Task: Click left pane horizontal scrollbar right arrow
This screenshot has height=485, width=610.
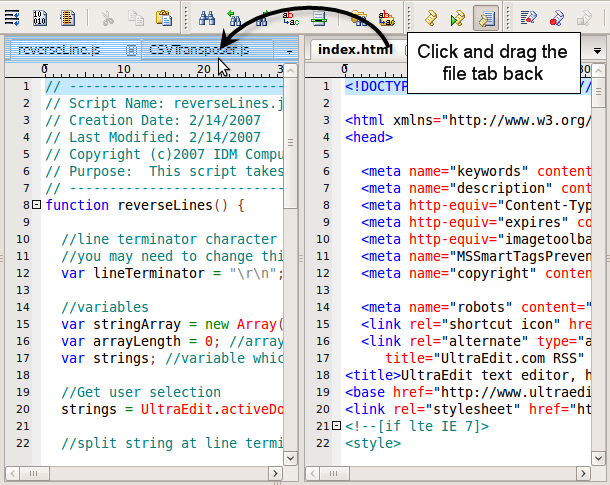Action: tap(275, 473)
